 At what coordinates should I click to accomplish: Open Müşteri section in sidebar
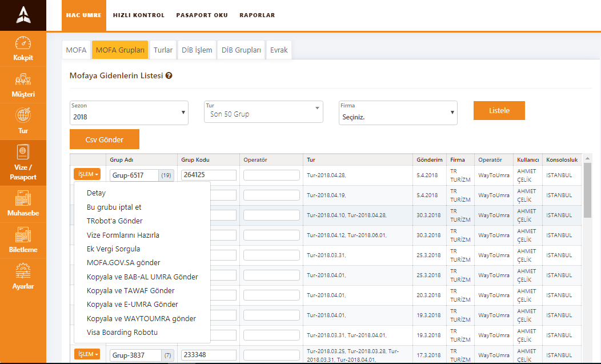point(23,85)
